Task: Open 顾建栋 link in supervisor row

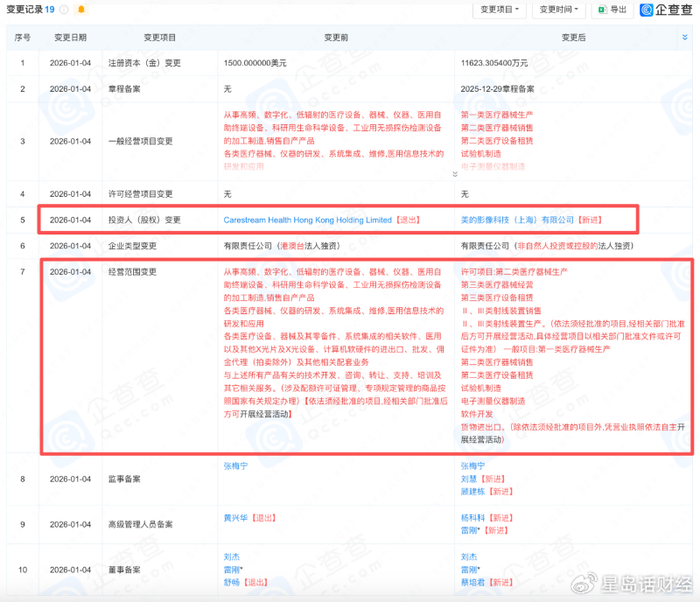Action: tap(473, 491)
